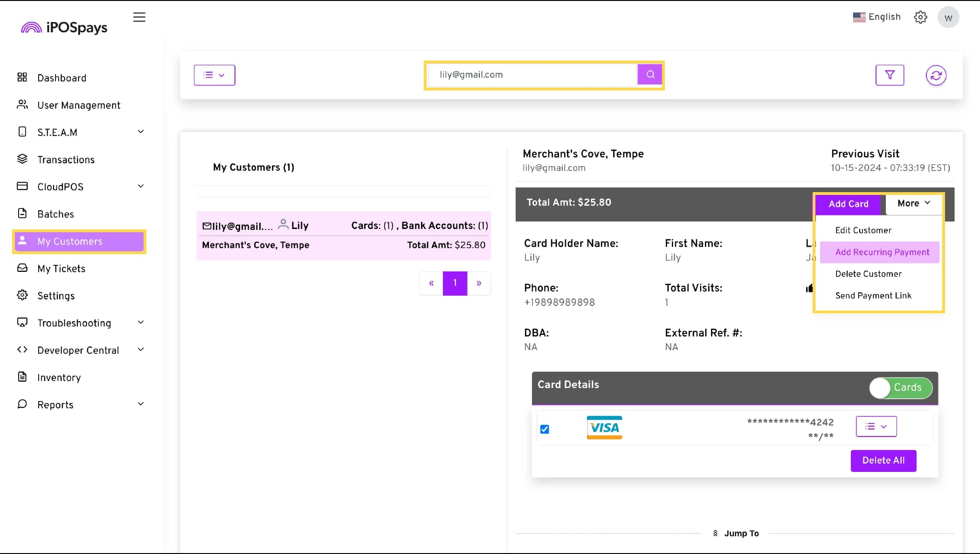Click the circular refresh icon
The height and width of the screenshot is (554, 980).
(936, 75)
